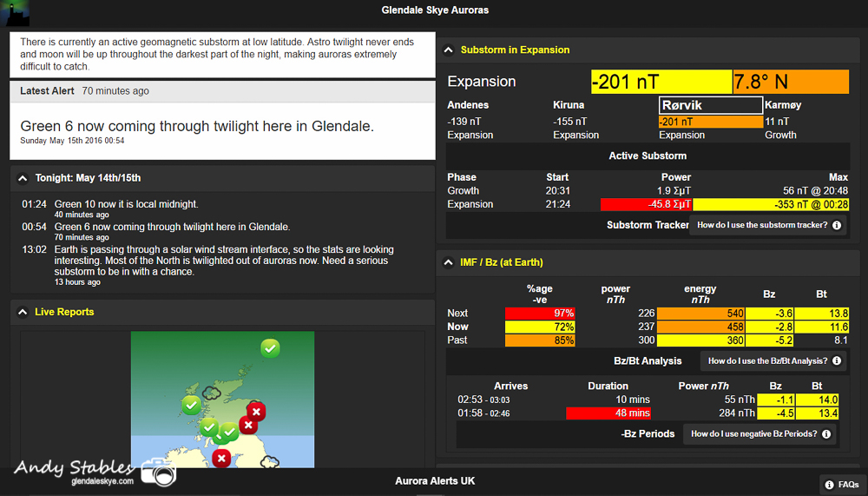Select the red X marker just below the Aberdeen one
The height and width of the screenshot is (496, 868).
(x=248, y=426)
